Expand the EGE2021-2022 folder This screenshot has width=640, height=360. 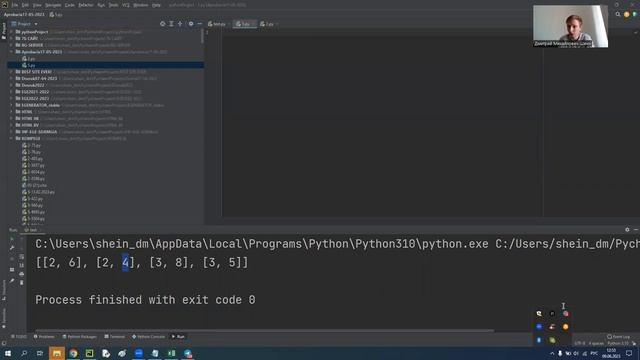[x=12, y=92]
